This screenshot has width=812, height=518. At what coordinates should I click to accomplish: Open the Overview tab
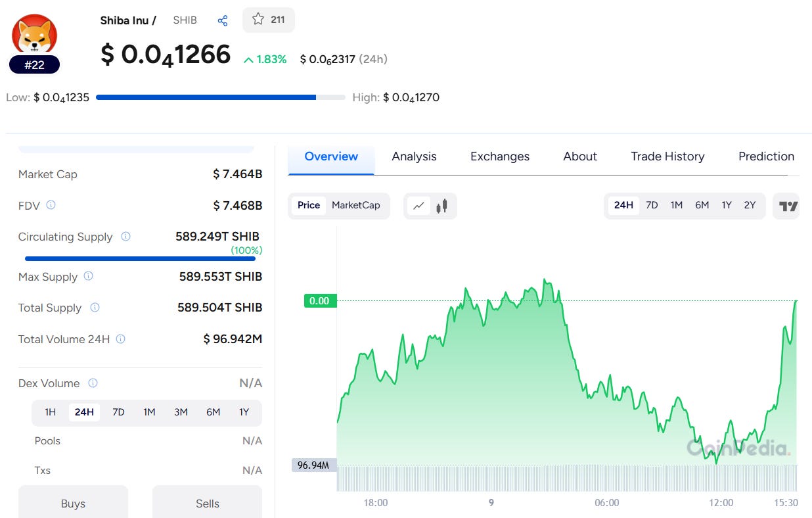(x=331, y=156)
